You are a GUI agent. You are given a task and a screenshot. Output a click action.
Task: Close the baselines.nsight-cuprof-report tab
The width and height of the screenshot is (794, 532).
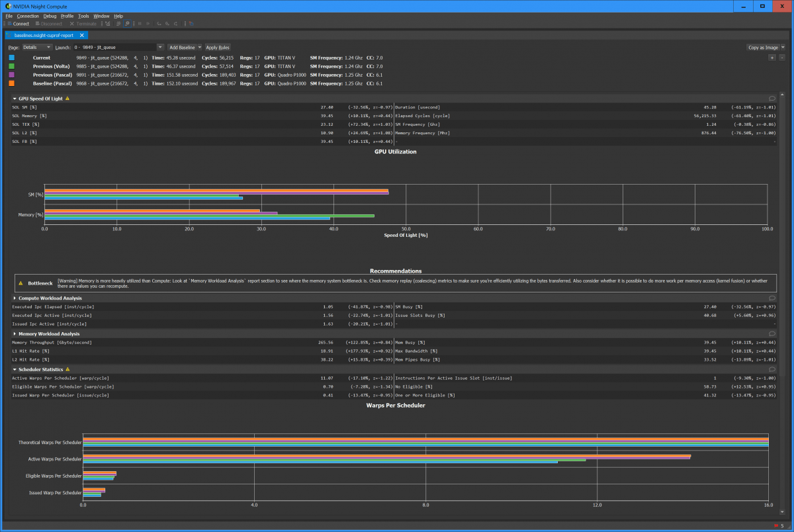(81, 35)
